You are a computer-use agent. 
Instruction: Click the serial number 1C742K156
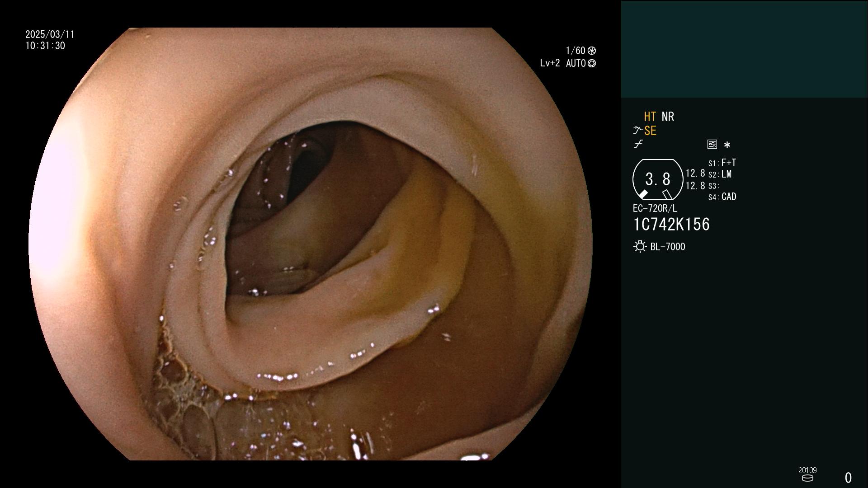671,225
